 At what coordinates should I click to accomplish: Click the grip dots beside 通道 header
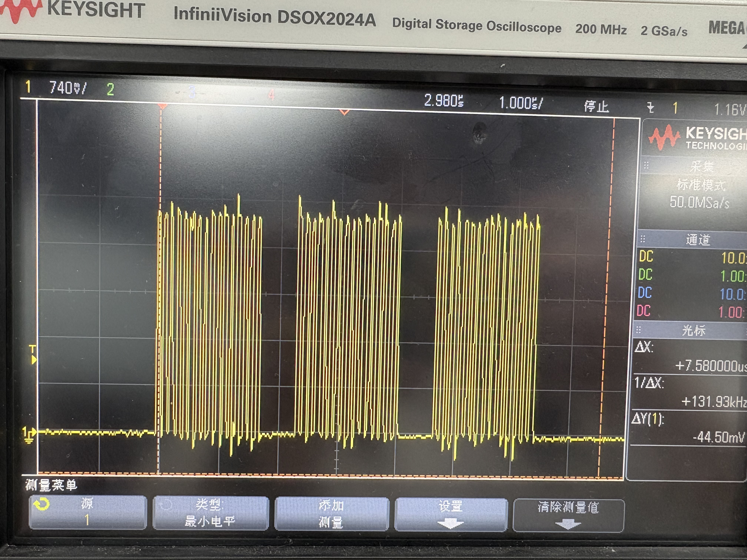pos(643,239)
